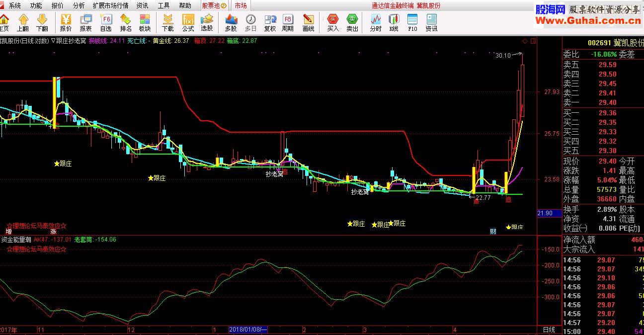The image size is (644, 335).
Task: Click the 买二 price 29.35
Action: coord(607,122)
